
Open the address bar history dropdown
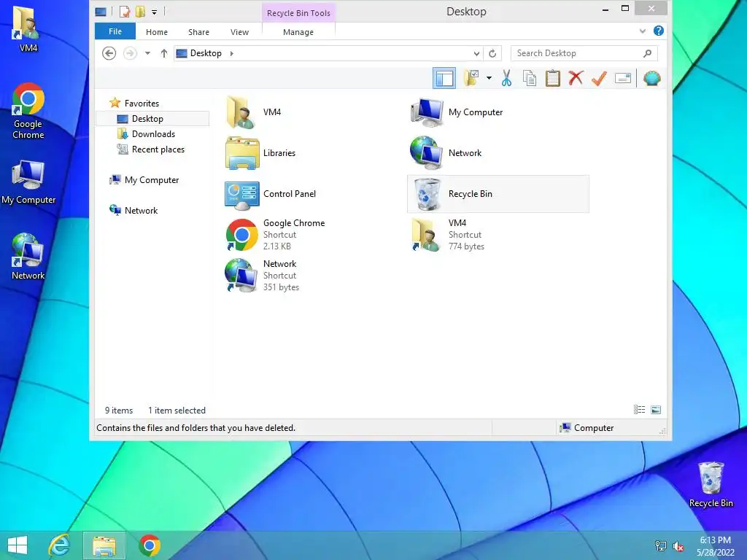476,53
